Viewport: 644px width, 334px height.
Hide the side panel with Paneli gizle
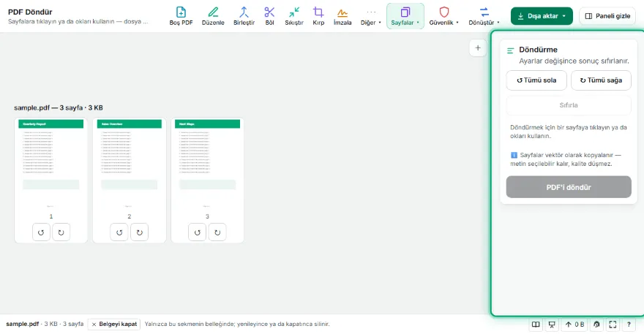coord(607,16)
